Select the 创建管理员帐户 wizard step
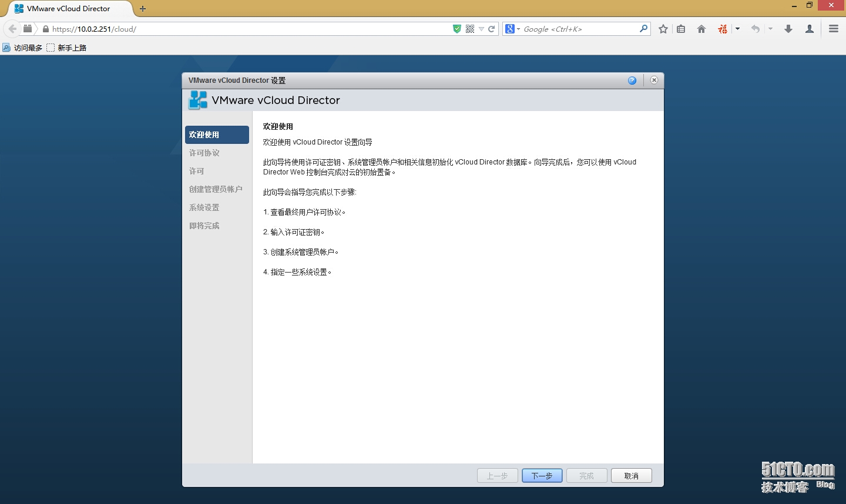The height and width of the screenshot is (504, 846). click(216, 189)
